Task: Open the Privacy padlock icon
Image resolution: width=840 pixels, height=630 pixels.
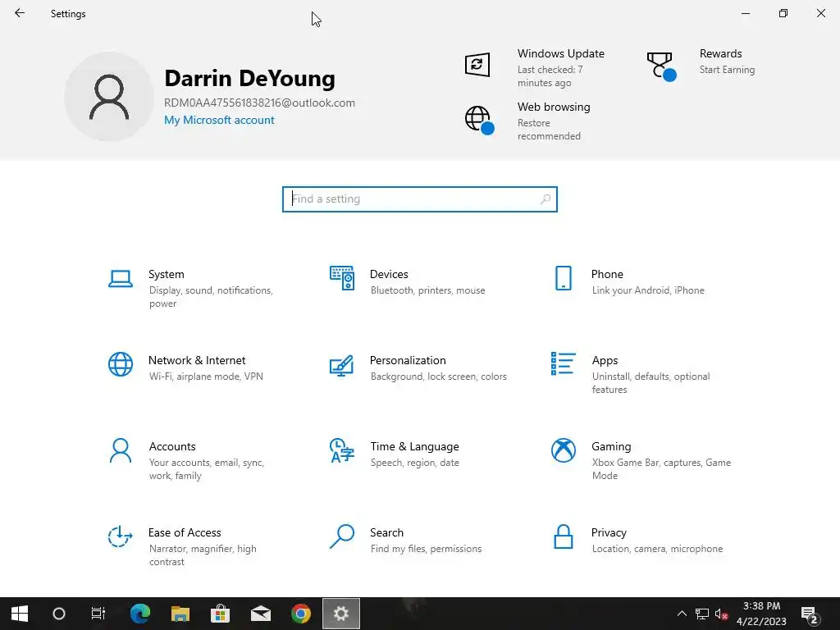Action: (x=563, y=536)
